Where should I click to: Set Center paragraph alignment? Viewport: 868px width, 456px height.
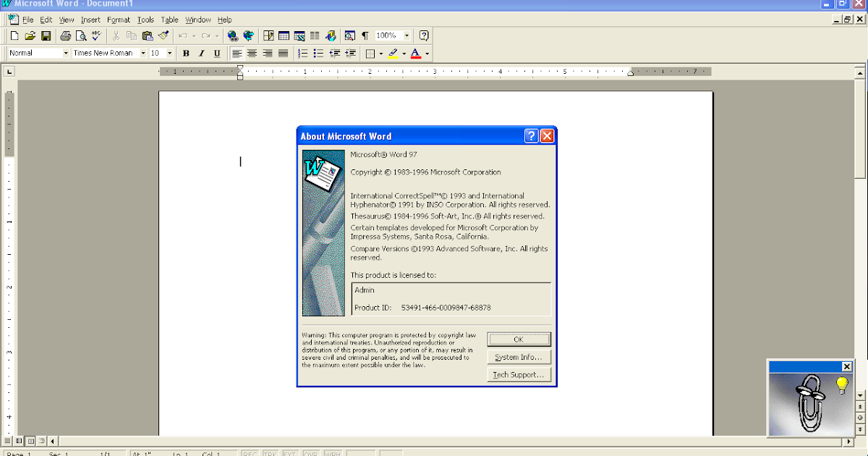(252, 54)
